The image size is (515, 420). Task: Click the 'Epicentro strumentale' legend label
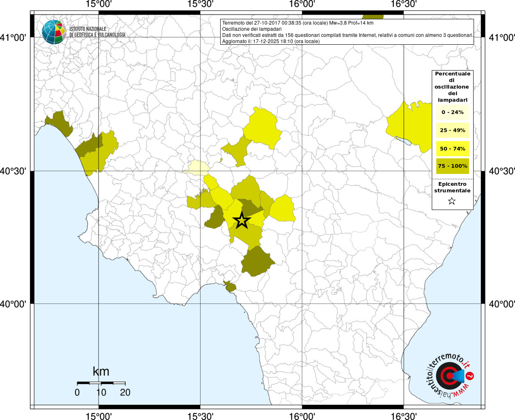[452, 187]
